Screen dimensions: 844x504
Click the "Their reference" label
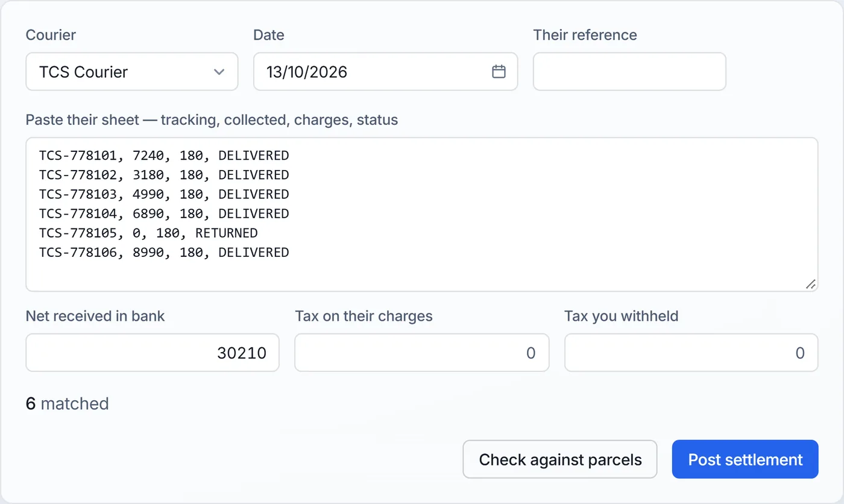[x=585, y=35]
